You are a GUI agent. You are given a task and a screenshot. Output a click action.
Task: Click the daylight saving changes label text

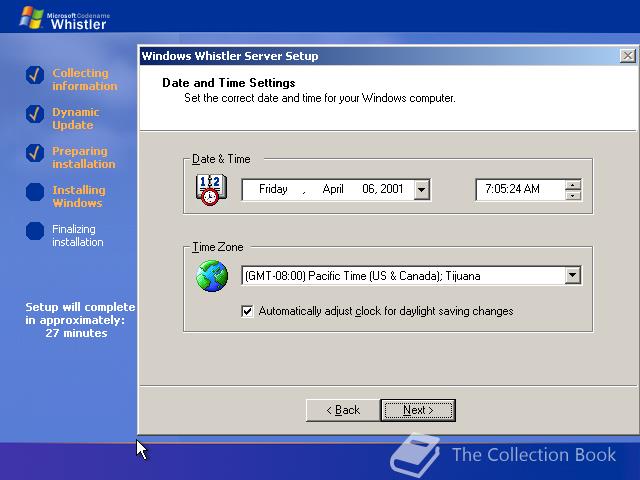click(x=386, y=311)
